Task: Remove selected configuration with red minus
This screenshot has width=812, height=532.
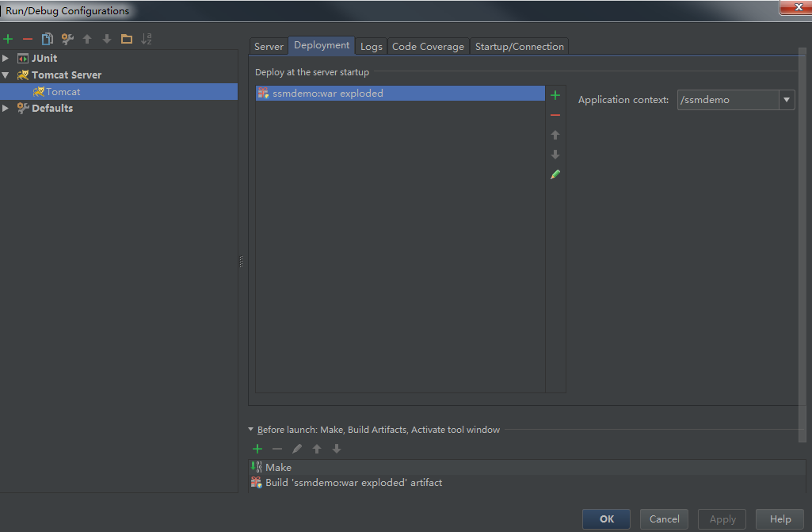Action: point(28,39)
